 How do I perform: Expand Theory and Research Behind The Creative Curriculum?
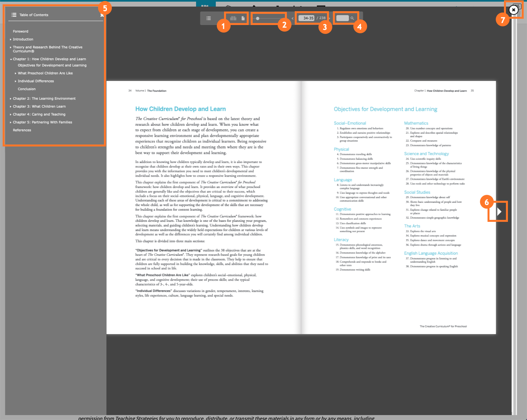[x=11, y=47]
